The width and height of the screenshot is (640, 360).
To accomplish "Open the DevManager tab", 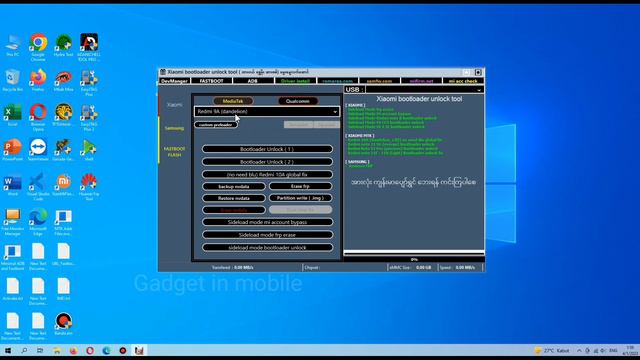I will coord(174,81).
